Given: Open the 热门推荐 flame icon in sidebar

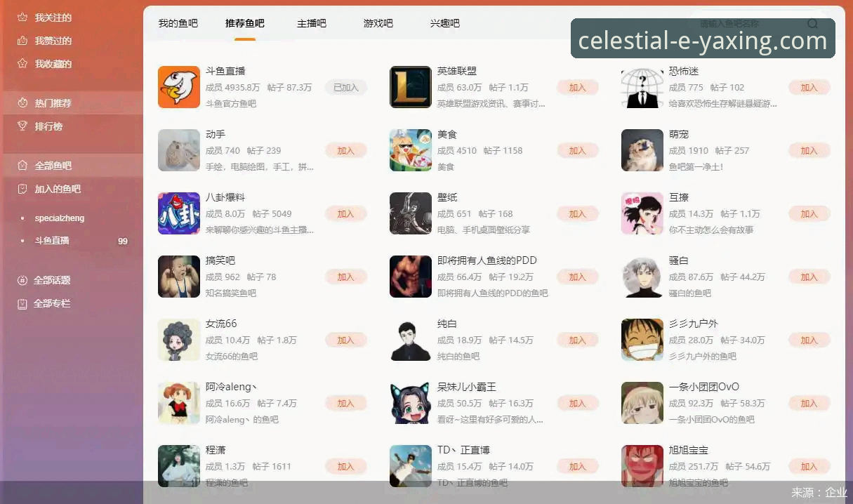Looking at the screenshot, I should click(22, 103).
